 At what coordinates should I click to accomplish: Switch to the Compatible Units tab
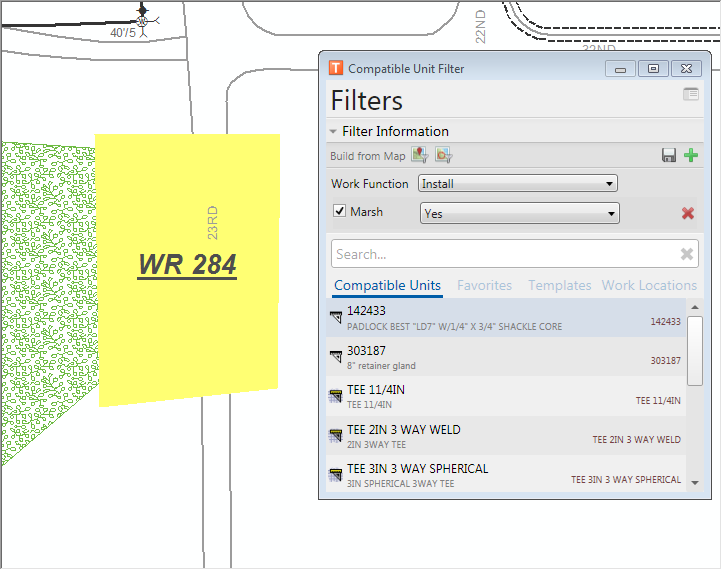(x=387, y=285)
